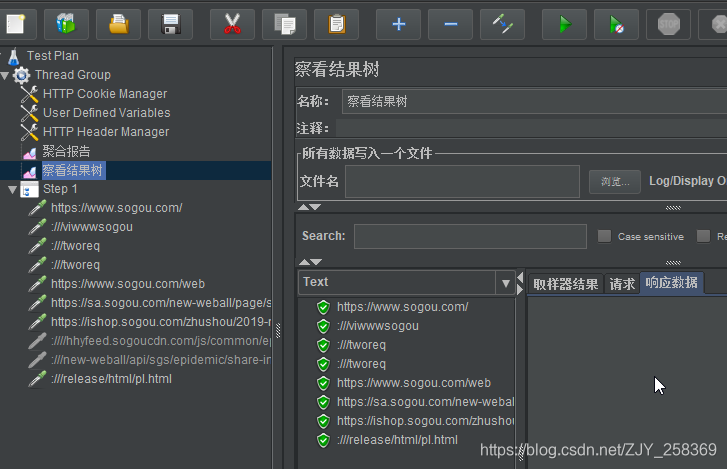Screen dimensions: 727x469
Task: Select User Defined Variables in the tree
Action: click(x=106, y=113)
